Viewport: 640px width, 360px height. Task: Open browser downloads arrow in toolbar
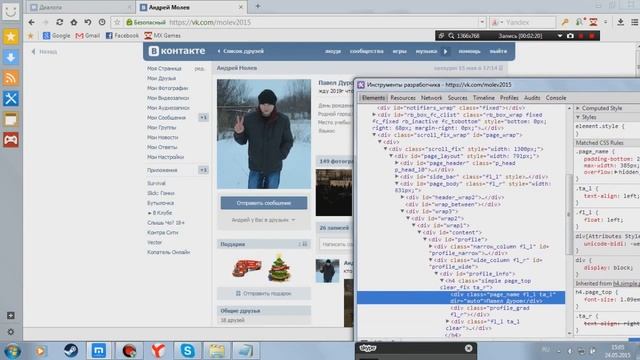620,22
